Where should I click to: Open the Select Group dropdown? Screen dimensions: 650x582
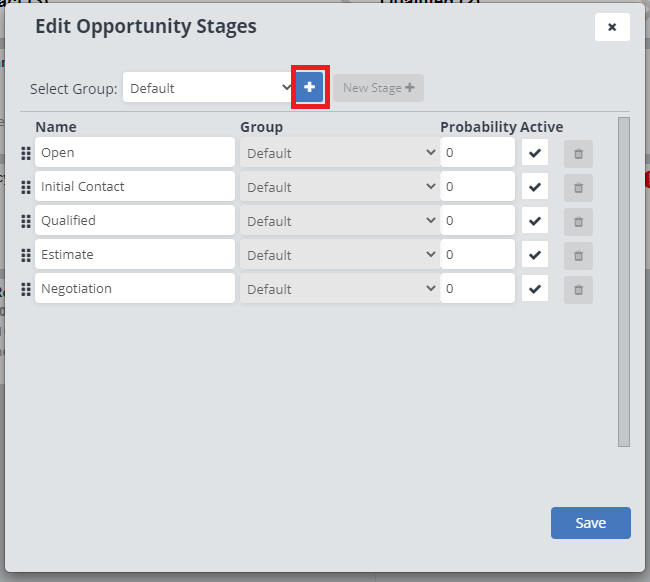(208, 88)
